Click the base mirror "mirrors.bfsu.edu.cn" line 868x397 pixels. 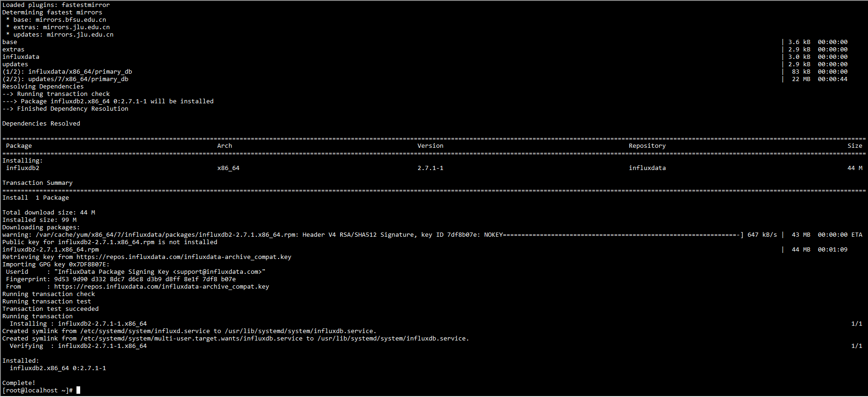[x=56, y=20]
